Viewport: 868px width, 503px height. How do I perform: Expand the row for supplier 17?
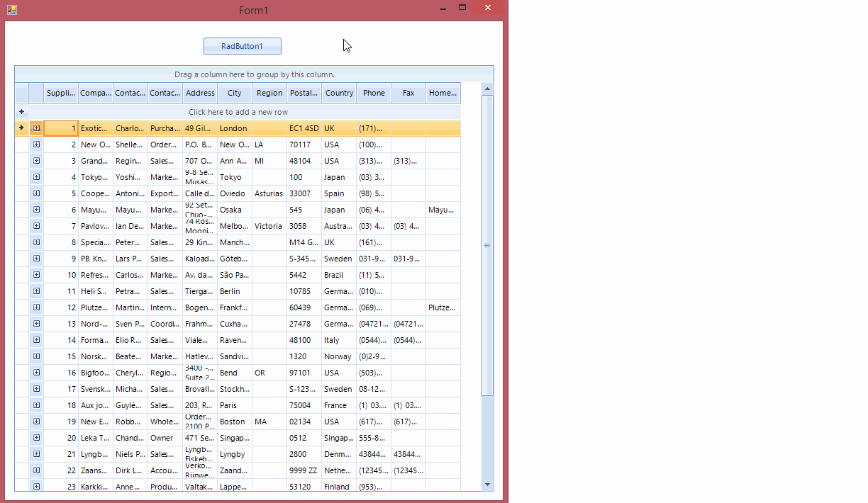[x=36, y=389]
